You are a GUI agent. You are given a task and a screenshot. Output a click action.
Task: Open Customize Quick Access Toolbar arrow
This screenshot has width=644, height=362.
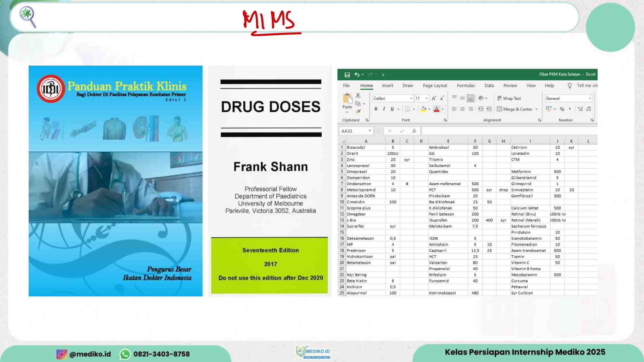click(383, 75)
